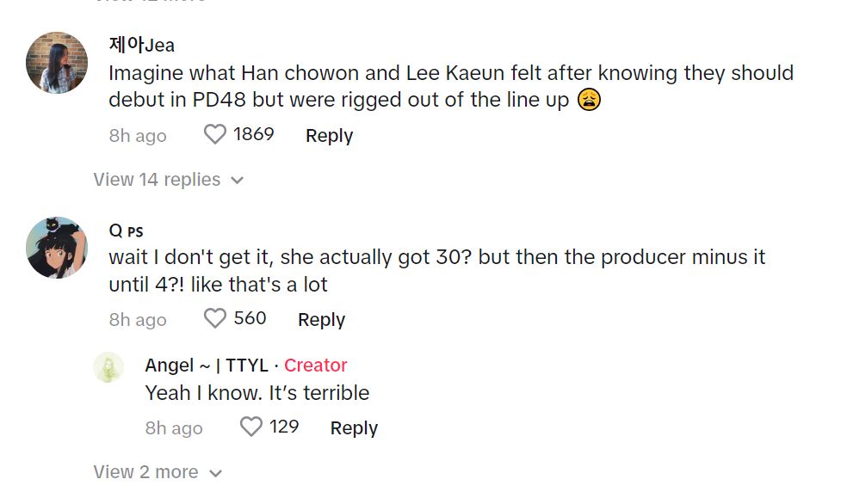Viewport: 841px width, 504px height.
Task: Click the 560 like count
Action: pyautogui.click(x=250, y=318)
